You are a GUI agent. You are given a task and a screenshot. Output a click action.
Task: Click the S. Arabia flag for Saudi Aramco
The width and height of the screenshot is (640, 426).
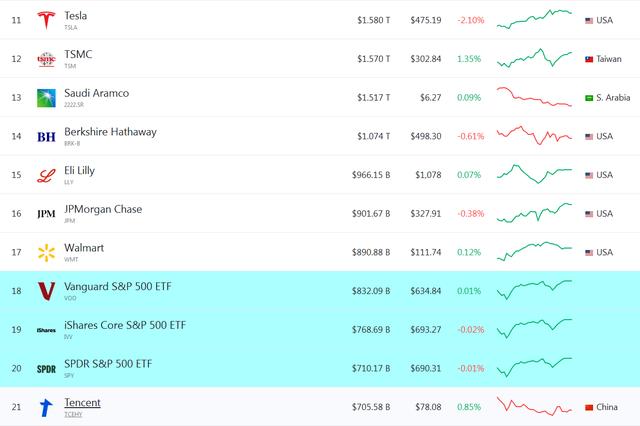point(589,98)
